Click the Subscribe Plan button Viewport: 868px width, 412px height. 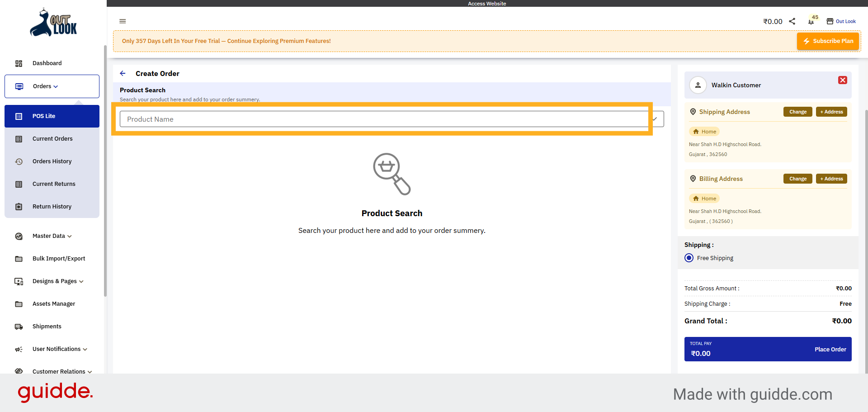click(828, 41)
